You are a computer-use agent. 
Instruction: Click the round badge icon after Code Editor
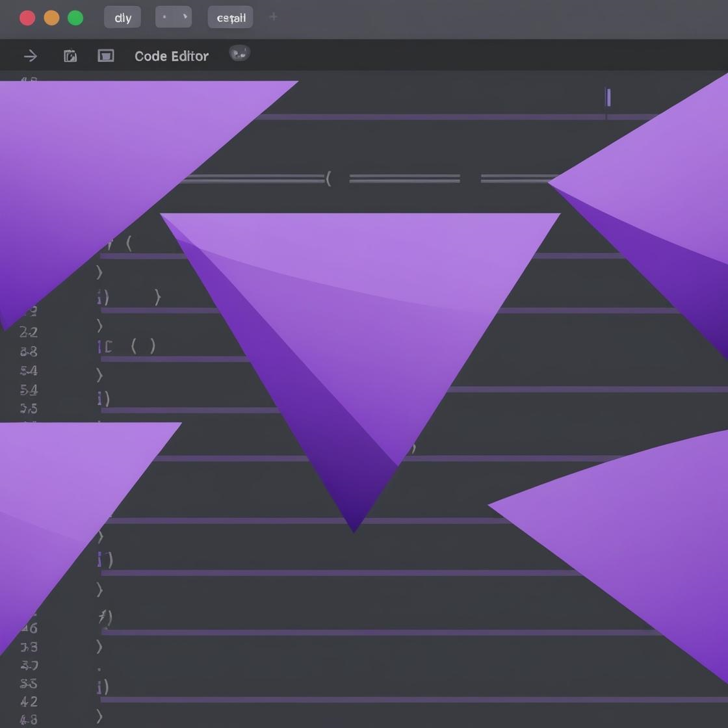coord(239,54)
